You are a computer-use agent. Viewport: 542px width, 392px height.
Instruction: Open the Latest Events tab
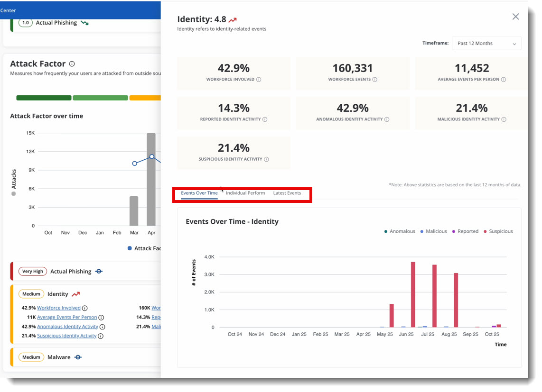tap(287, 193)
